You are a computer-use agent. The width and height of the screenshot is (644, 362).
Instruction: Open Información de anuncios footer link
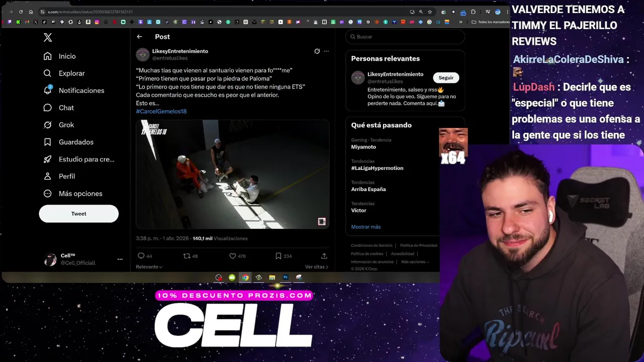click(372, 262)
